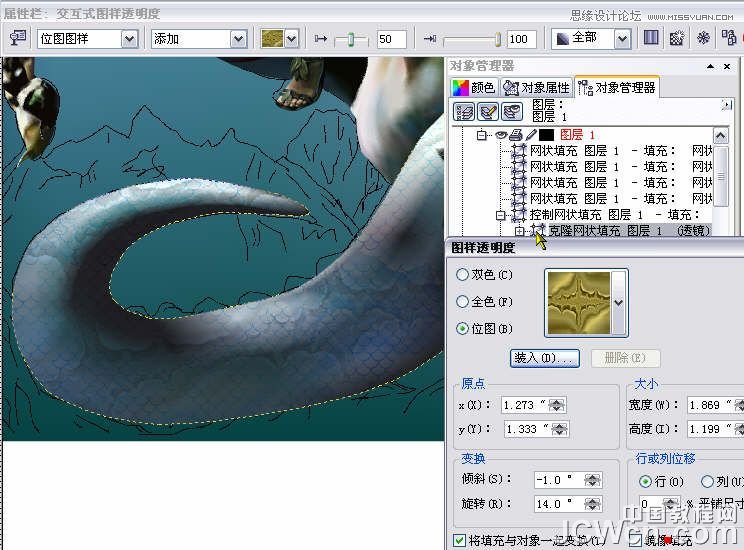Click the edit transparency icon in property bar
Screen dimensions: 744x550
pos(18,38)
